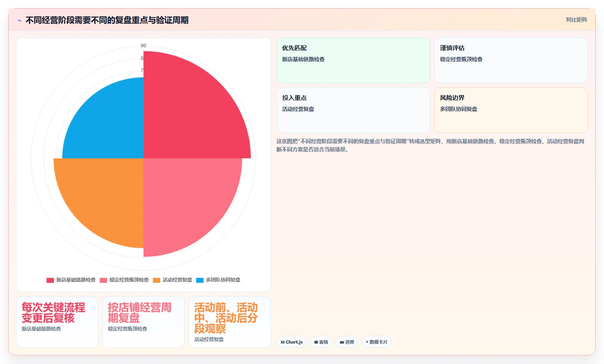The width and height of the screenshot is (604, 364).
Task: Select the Chart.js tag chip
Action: click(292, 342)
